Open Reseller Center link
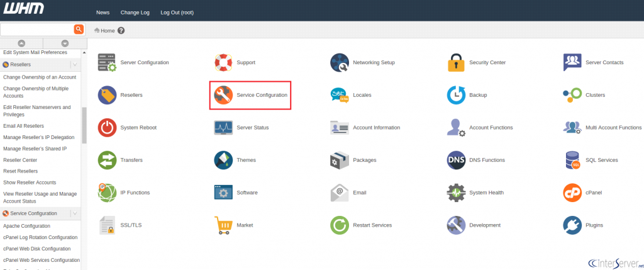The image size is (644, 270). click(20, 160)
